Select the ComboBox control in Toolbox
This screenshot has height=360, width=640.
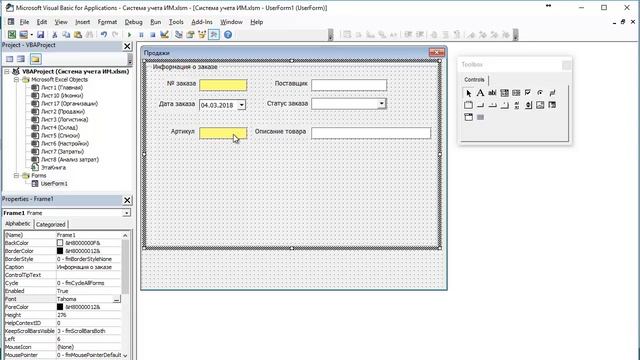(x=504, y=93)
